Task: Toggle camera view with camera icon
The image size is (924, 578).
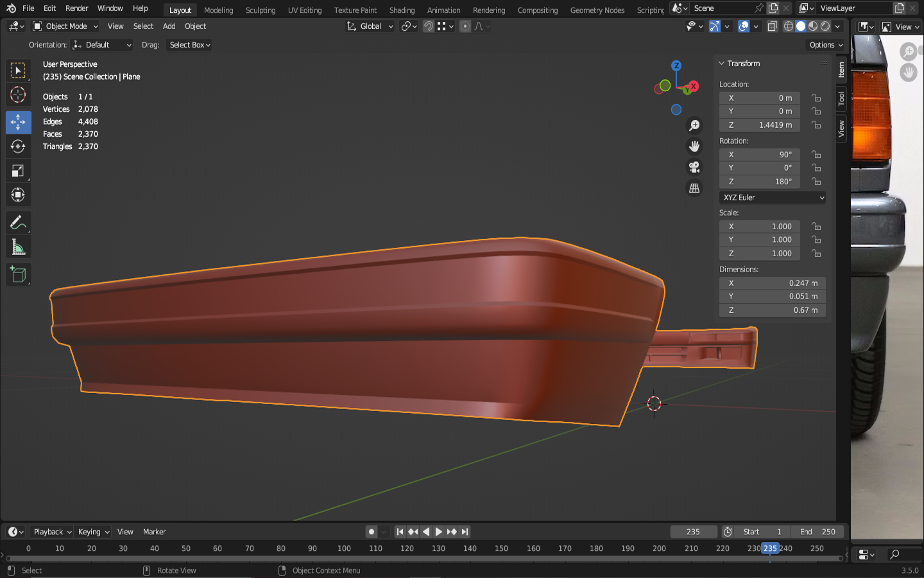Action: (x=694, y=167)
